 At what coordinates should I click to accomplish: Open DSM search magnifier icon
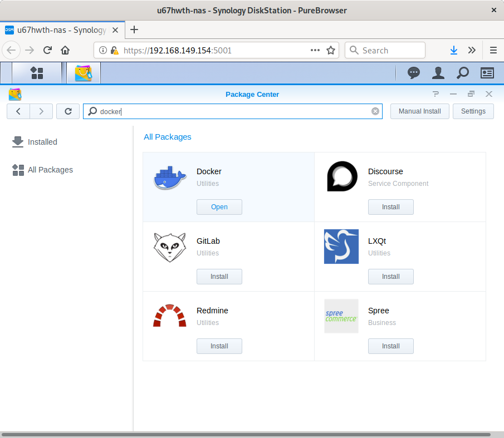[463, 73]
